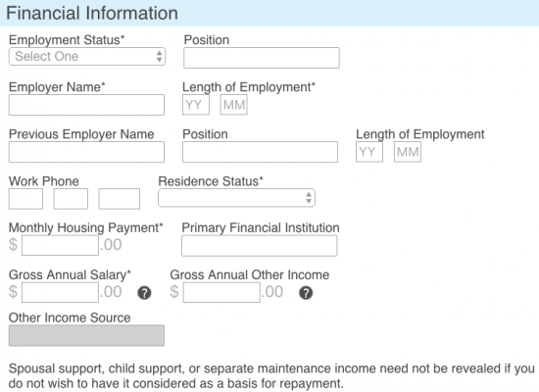The width and height of the screenshot is (539, 392).
Task: Focus the Gross Annual Salary amount field
Action: tap(60, 292)
